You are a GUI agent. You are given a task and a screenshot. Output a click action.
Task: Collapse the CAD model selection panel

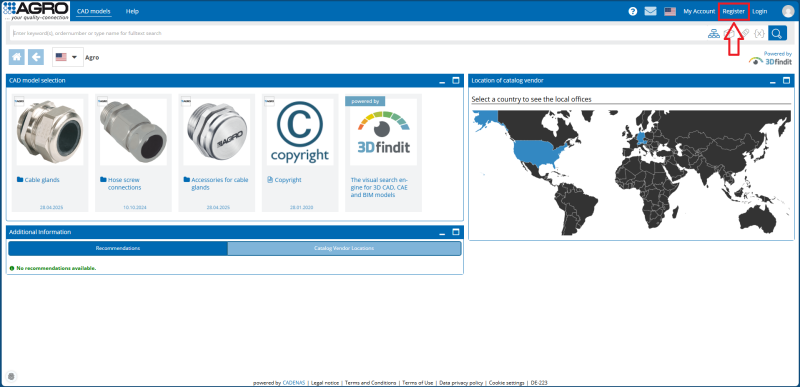tap(442, 81)
